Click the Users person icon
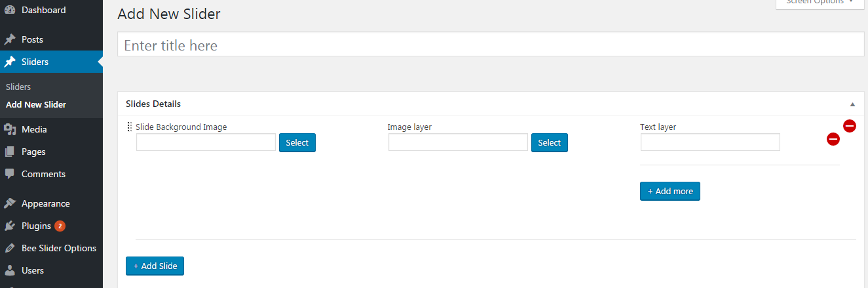Screen dimensions: 868x288 click(x=10, y=270)
